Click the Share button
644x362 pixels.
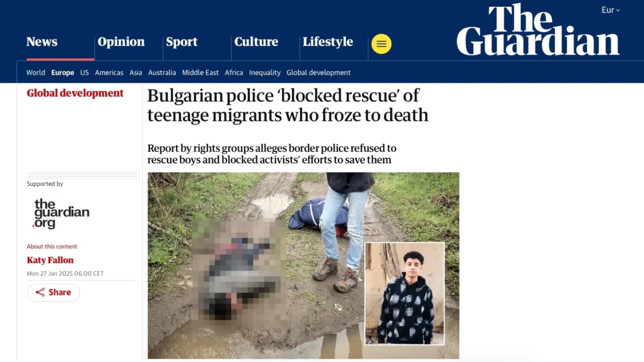pyautogui.click(x=53, y=293)
